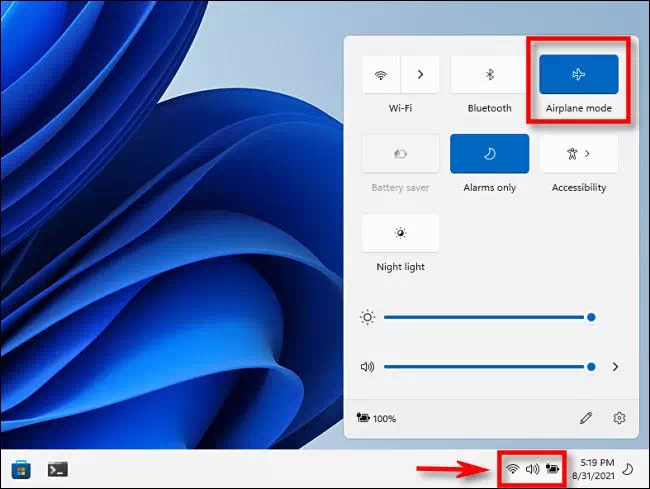Image resolution: width=650 pixels, height=489 pixels.
Task: Open audio output selection chevron
Action: pyautogui.click(x=616, y=367)
